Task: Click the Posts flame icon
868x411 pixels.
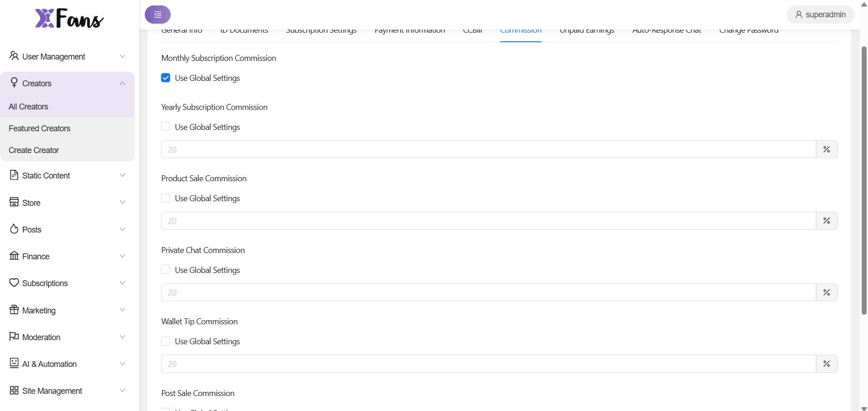Action: pyautogui.click(x=14, y=229)
